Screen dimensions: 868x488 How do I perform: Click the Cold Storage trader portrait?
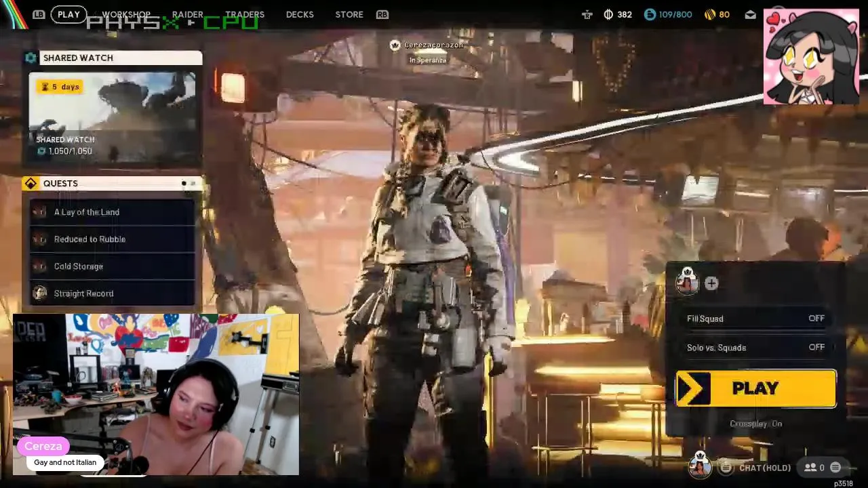(40, 266)
